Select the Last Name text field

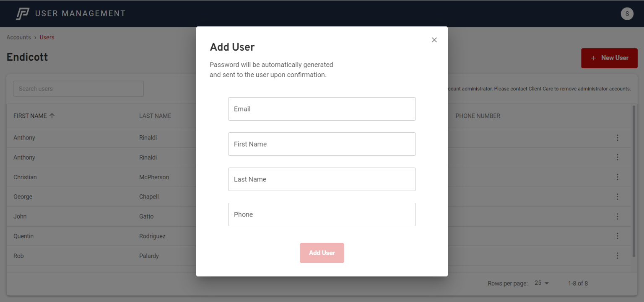click(x=322, y=179)
